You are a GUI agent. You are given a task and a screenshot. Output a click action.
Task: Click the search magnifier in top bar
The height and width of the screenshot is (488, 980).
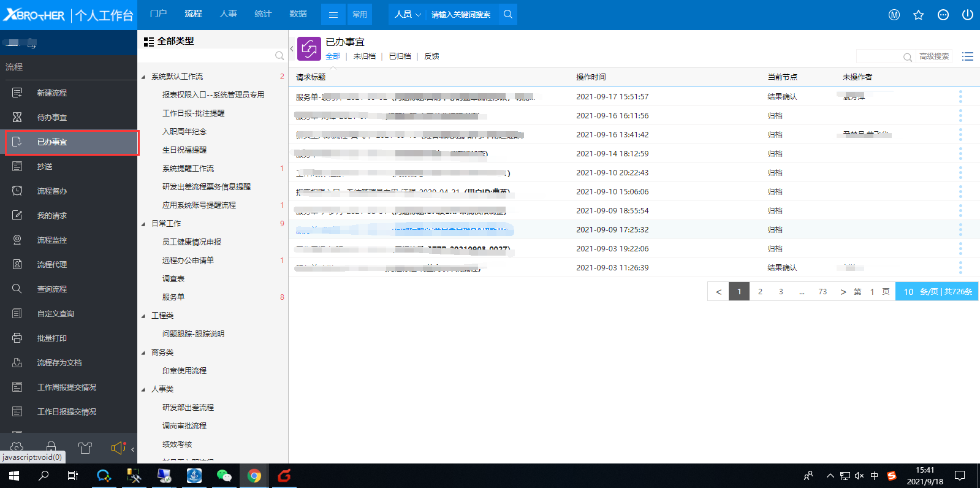click(507, 14)
